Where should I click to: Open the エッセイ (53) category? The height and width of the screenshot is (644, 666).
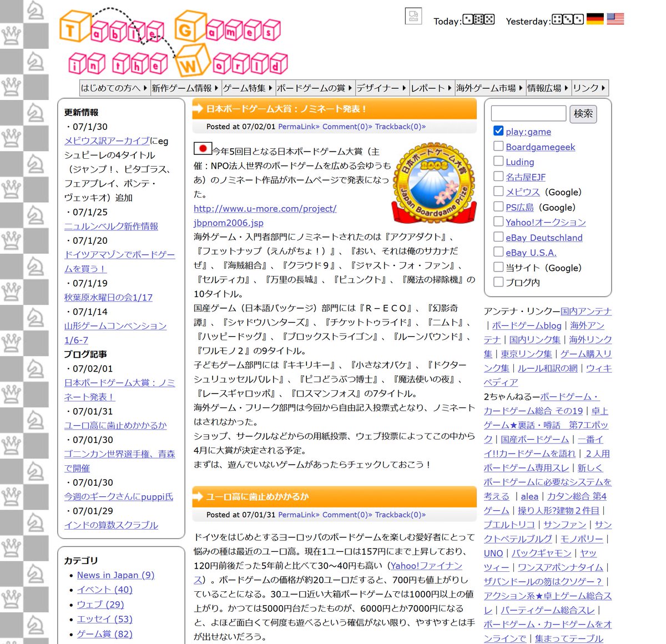tap(104, 619)
